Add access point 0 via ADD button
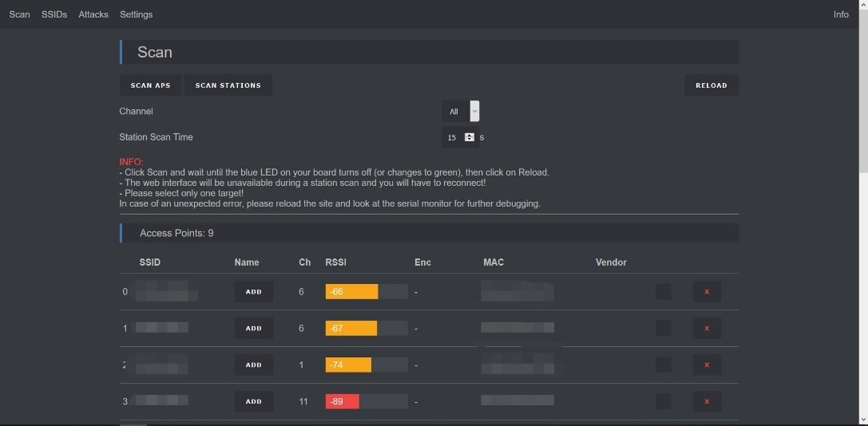The height and width of the screenshot is (426, 868). (254, 292)
